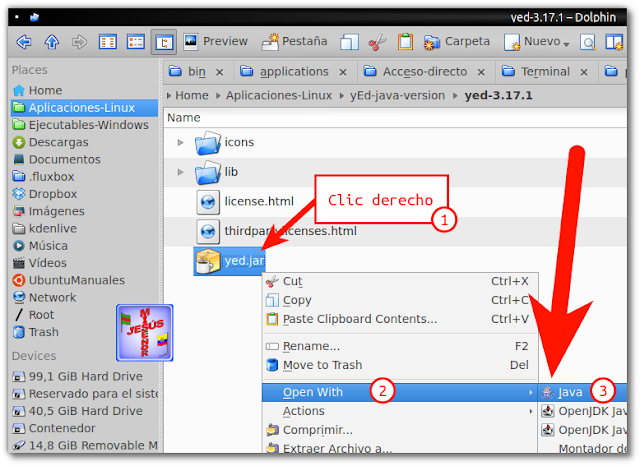
Task: Choose Extraer Archivo a from the menu
Action: point(400,448)
